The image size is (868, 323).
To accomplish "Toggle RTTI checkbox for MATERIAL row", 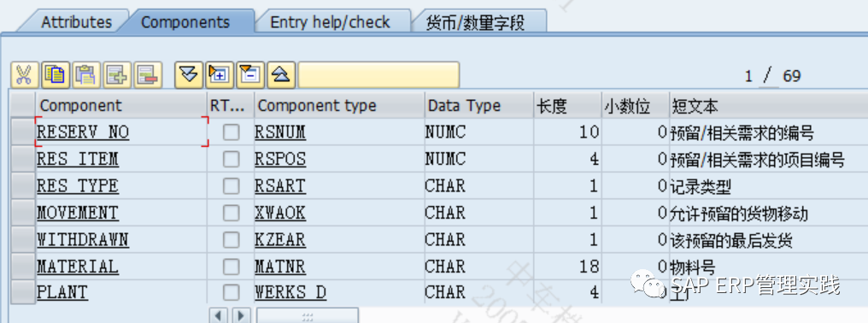I will (x=232, y=267).
